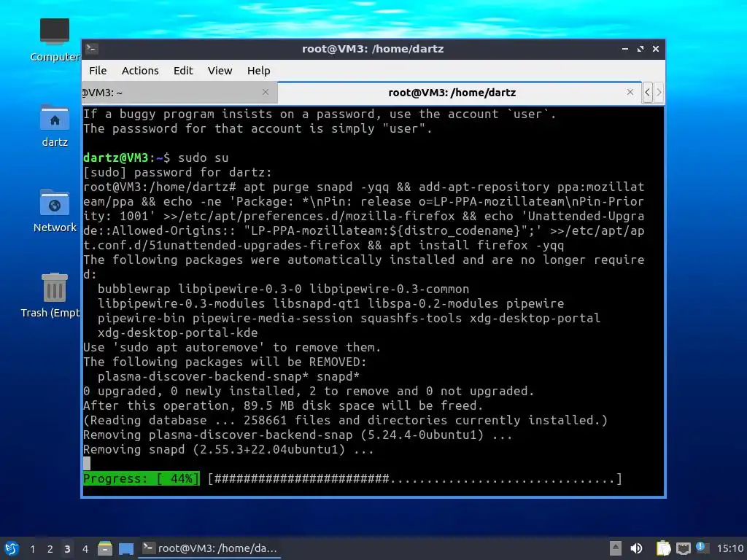Open the volume control tray icon
The image size is (747, 560).
(x=636, y=548)
